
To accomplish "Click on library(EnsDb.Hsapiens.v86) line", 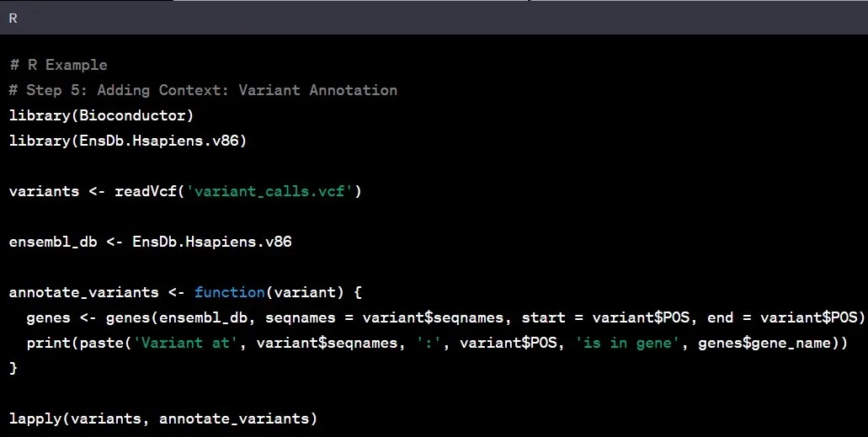I will [128, 141].
